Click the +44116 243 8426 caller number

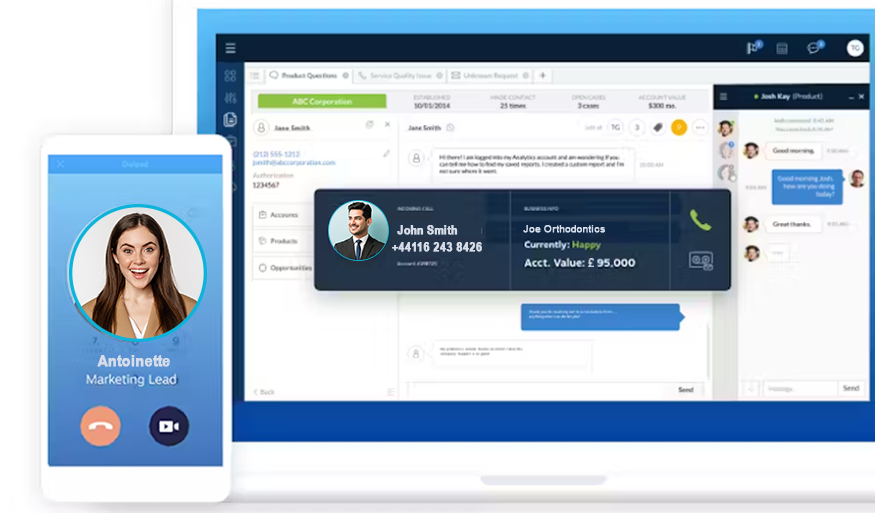pyautogui.click(x=437, y=247)
